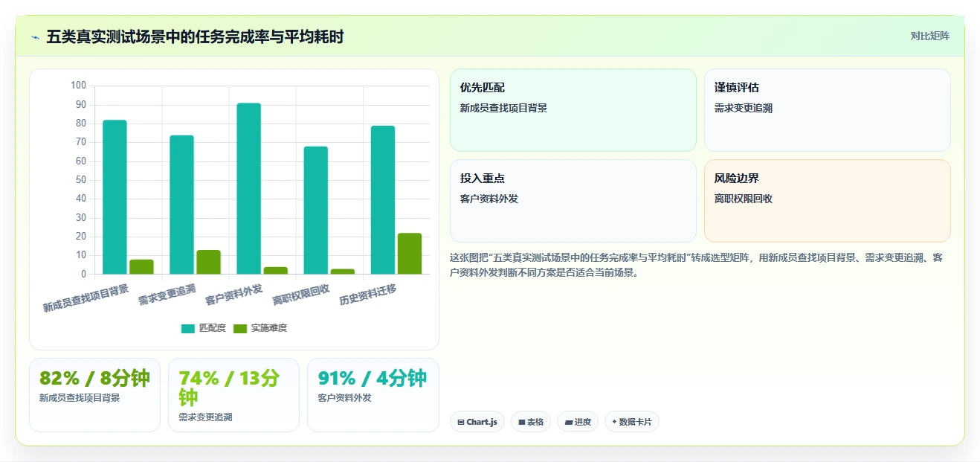Select the green 实施难度 bar for 需求变更追溯
Viewport: 980px width, 462px height.
point(208,263)
